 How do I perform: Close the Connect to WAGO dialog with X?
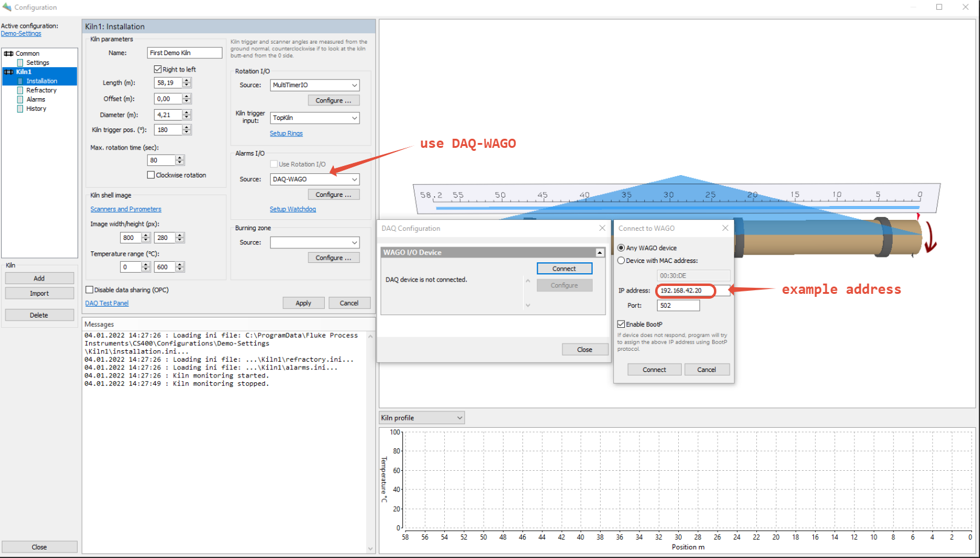coord(725,228)
